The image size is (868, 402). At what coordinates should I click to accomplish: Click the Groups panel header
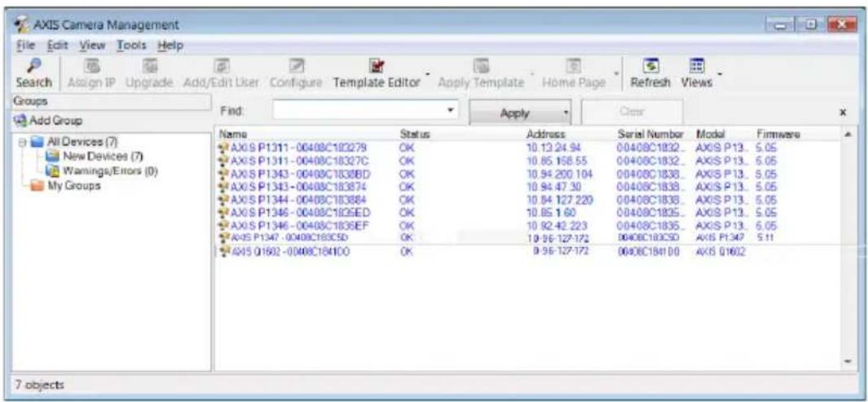111,103
